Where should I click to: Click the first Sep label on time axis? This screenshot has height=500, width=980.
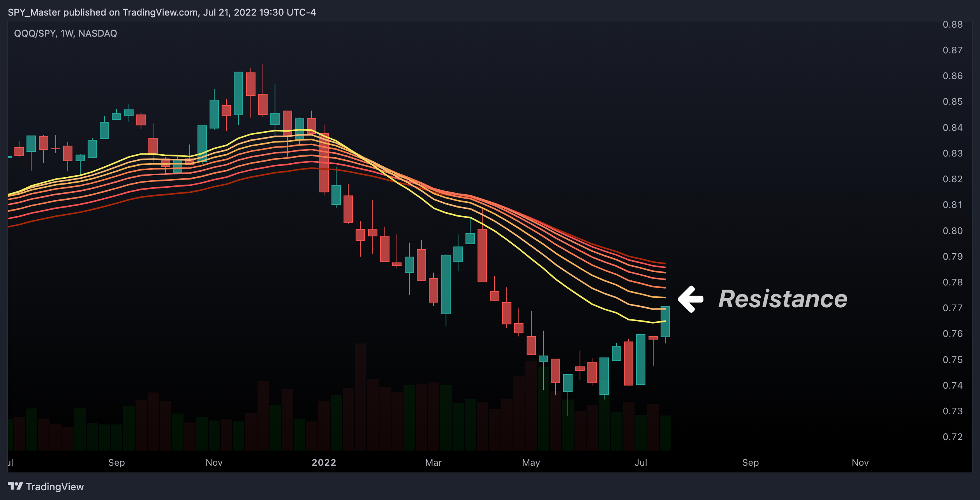tap(116, 463)
